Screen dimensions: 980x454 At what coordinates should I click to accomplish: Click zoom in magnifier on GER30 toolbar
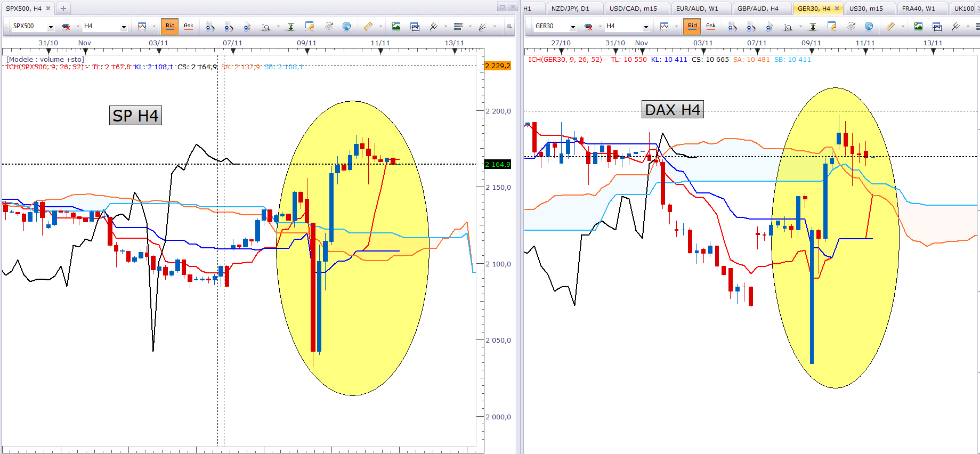[x=733, y=26]
